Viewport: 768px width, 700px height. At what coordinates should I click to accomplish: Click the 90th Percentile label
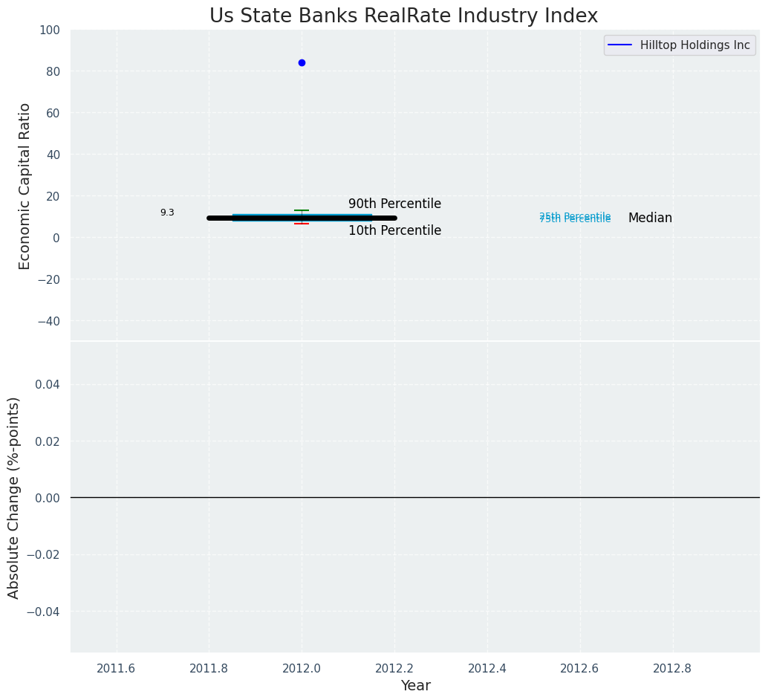click(394, 204)
